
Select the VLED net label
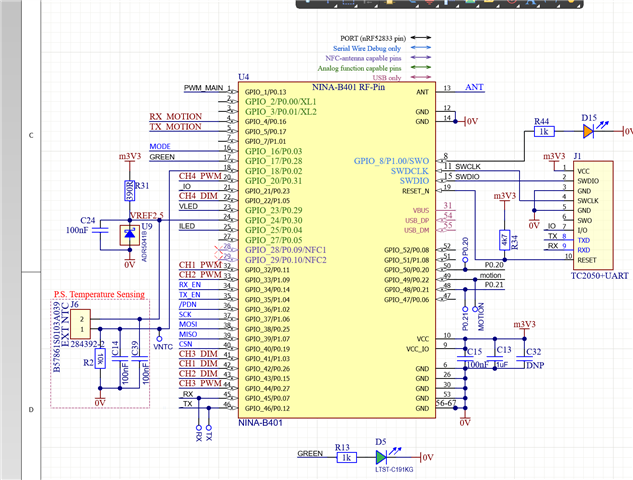[189, 206]
